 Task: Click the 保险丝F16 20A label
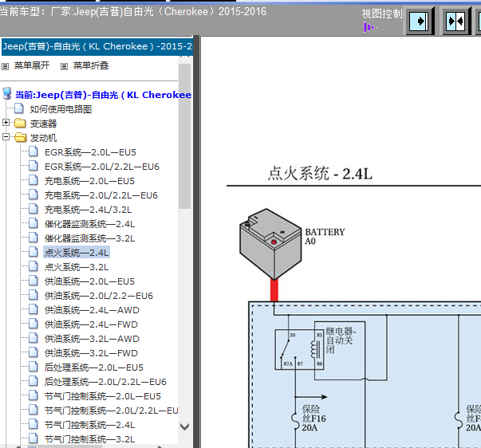[x=313, y=419]
